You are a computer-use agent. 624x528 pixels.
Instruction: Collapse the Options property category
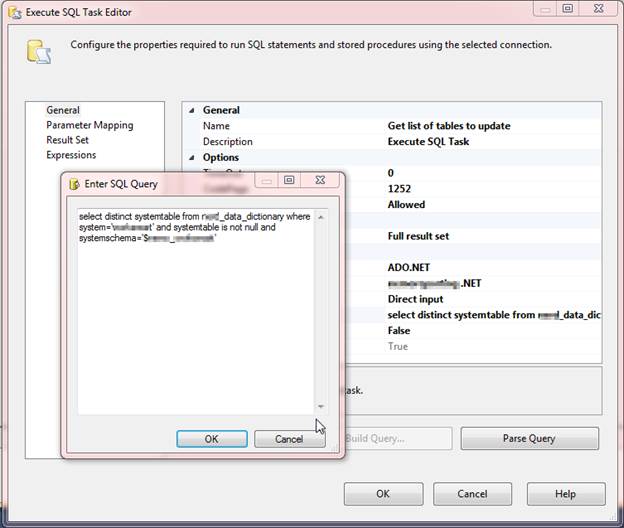(192, 157)
